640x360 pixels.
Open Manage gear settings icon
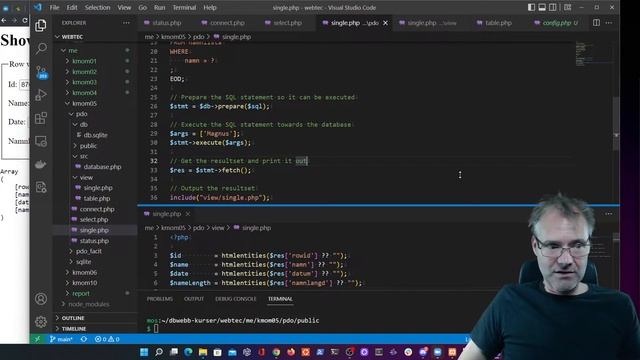(40, 322)
